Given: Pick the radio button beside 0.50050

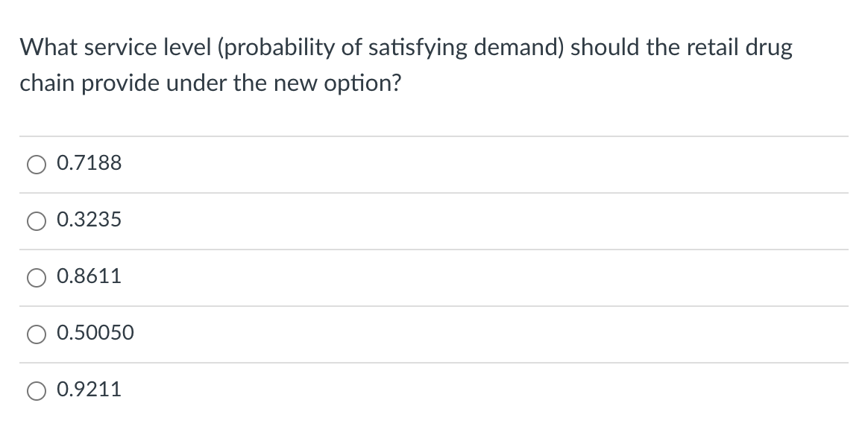Looking at the screenshot, I should [37, 334].
